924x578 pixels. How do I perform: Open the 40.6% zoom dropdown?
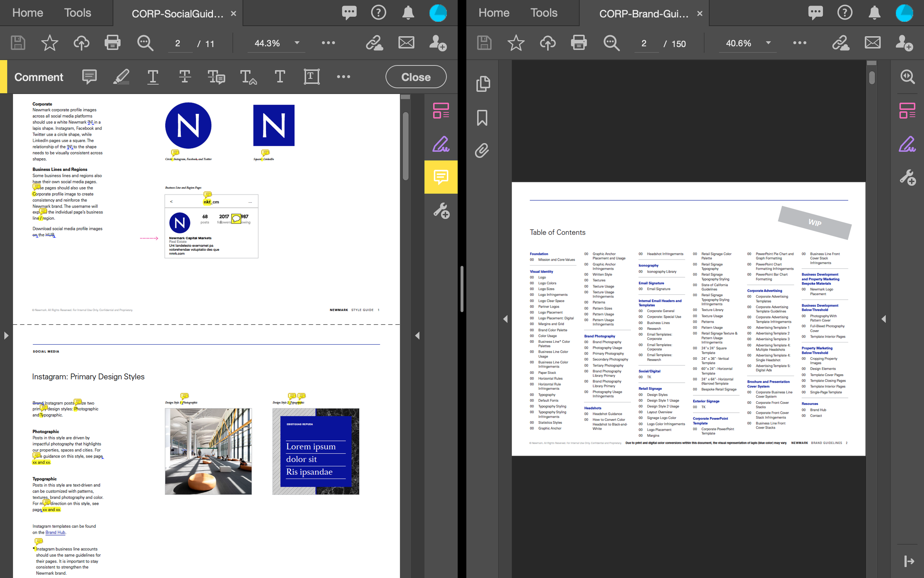pyautogui.click(x=768, y=43)
